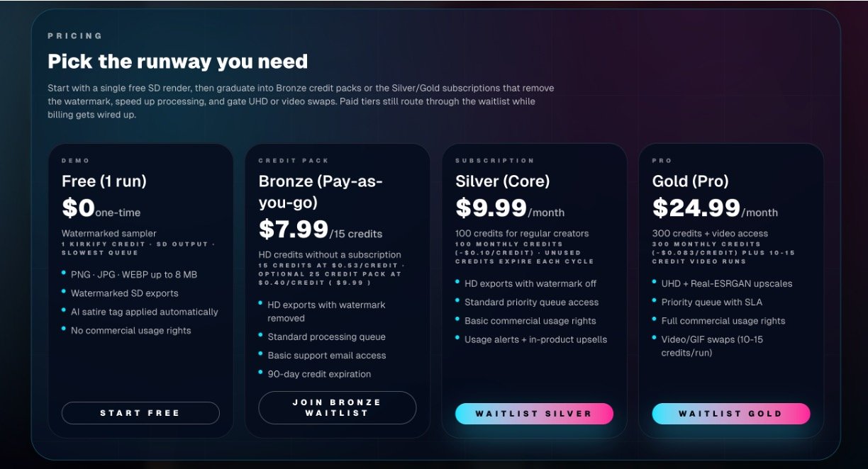This screenshot has width=868, height=469.
Task: Click the Silver (Core) plan title
Action: (502, 181)
